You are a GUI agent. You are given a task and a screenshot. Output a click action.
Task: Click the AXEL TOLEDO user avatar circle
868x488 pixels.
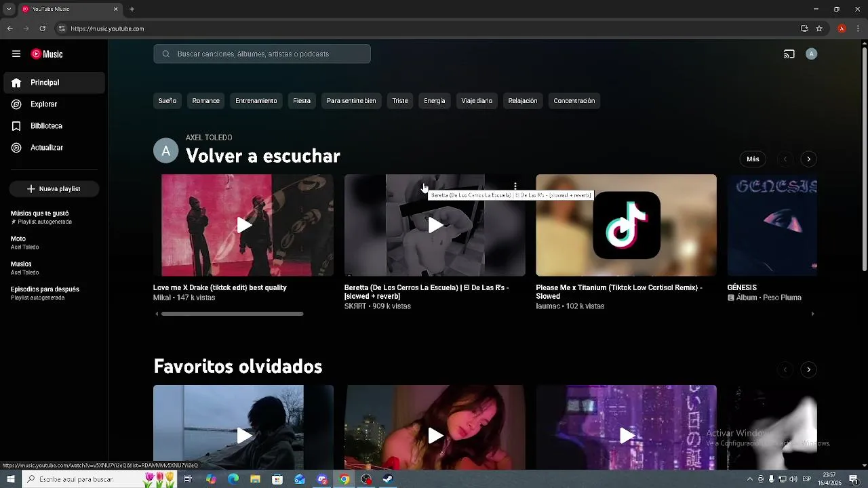pyautogui.click(x=165, y=150)
